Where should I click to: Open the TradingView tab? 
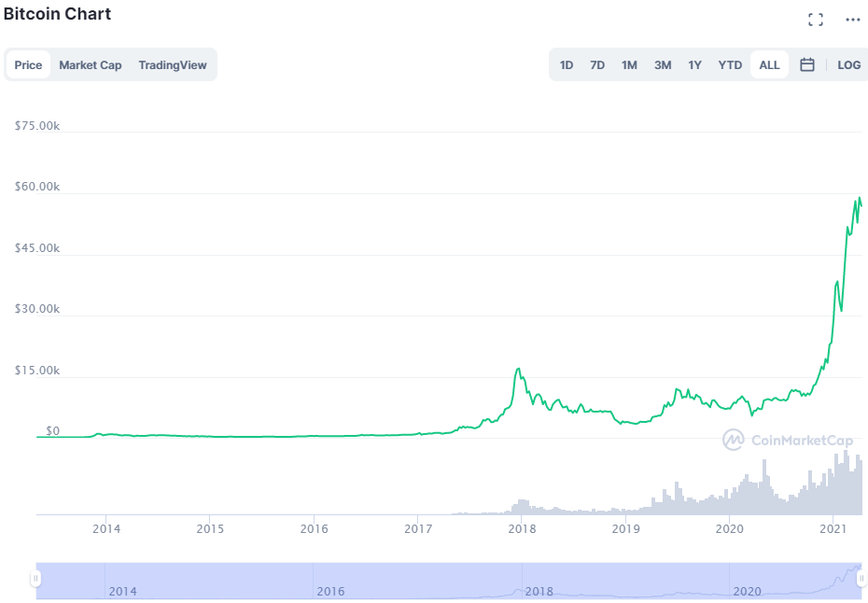pos(173,64)
